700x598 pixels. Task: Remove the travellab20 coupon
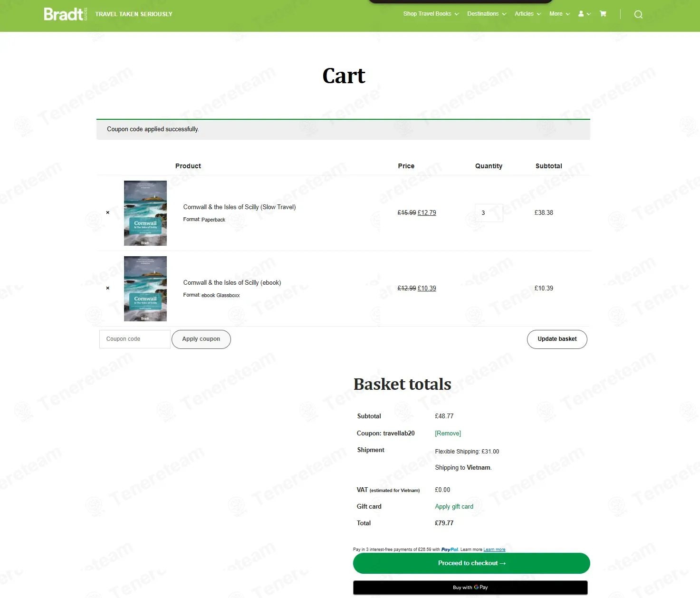(448, 434)
